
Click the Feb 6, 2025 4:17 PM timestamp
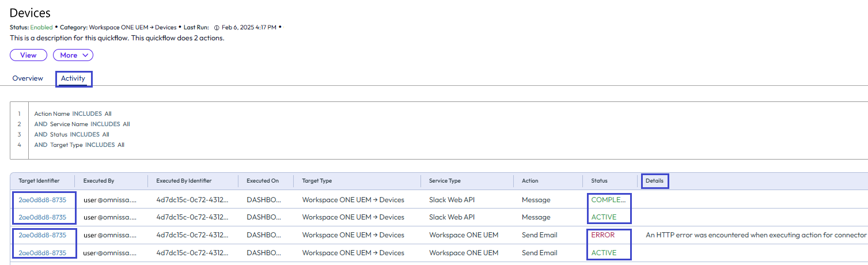[x=249, y=28]
